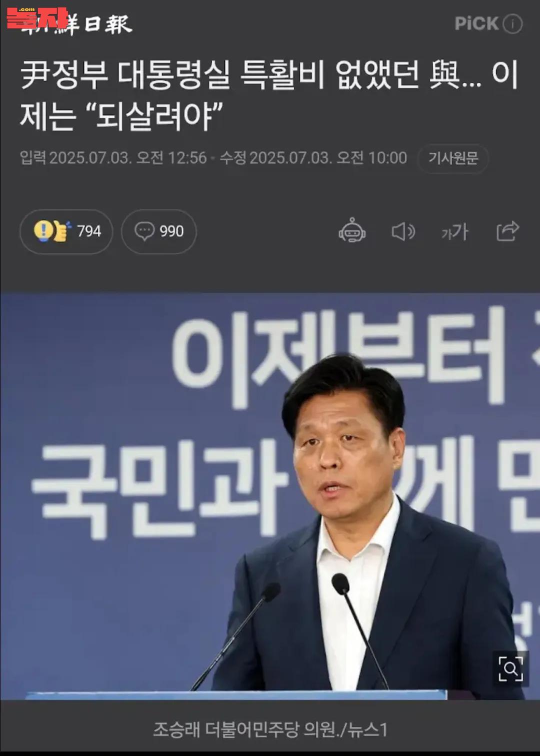Share the article via share icon
Viewport: 540px width, 756px height.
pos(507,231)
